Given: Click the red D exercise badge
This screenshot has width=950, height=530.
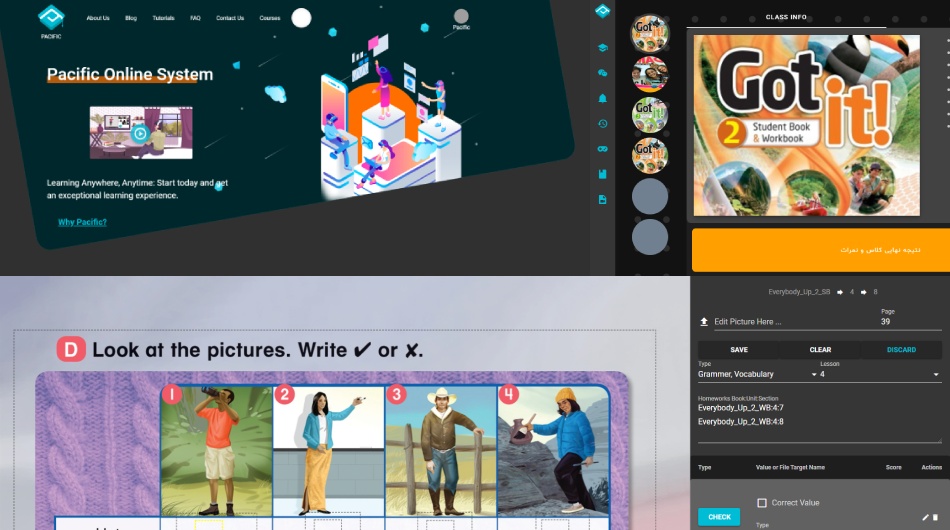Looking at the screenshot, I should (x=71, y=349).
